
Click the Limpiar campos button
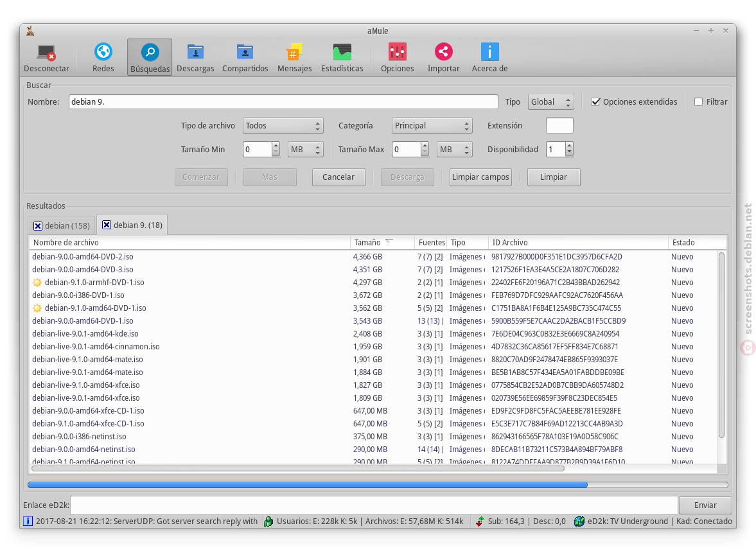(480, 177)
